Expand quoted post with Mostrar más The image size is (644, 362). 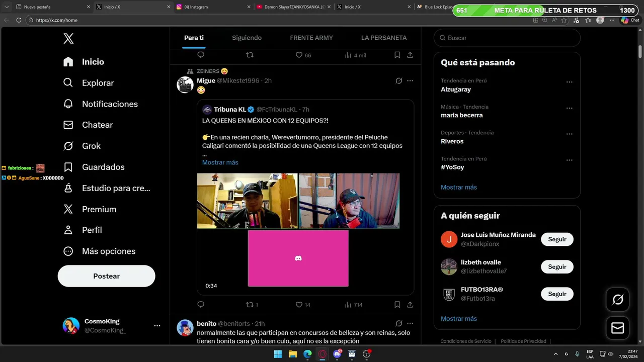pos(220,162)
